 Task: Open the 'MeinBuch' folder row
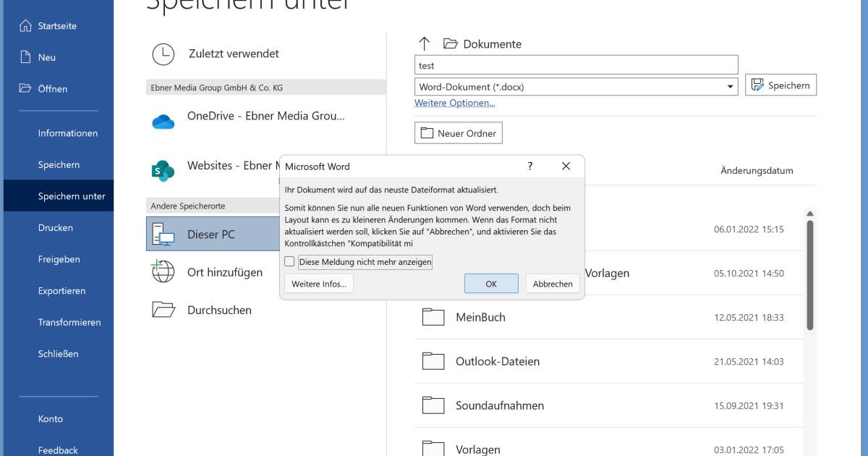pyautogui.click(x=609, y=317)
